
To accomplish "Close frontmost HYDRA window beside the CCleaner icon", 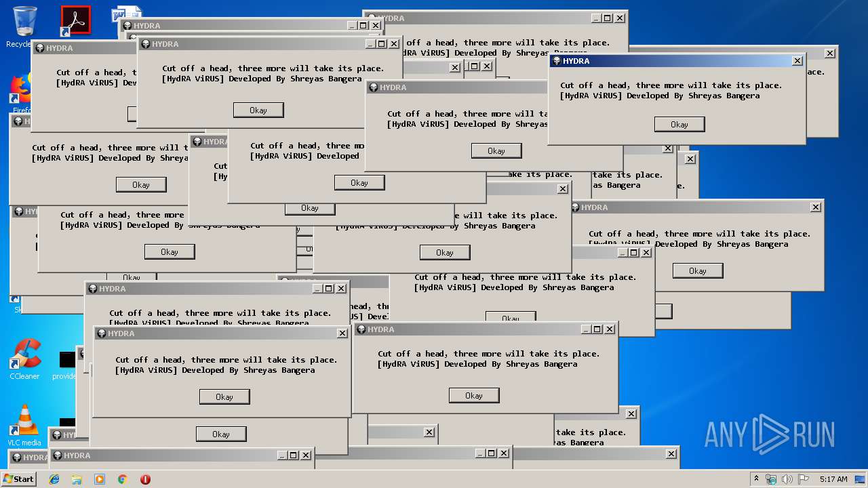I will [342, 333].
